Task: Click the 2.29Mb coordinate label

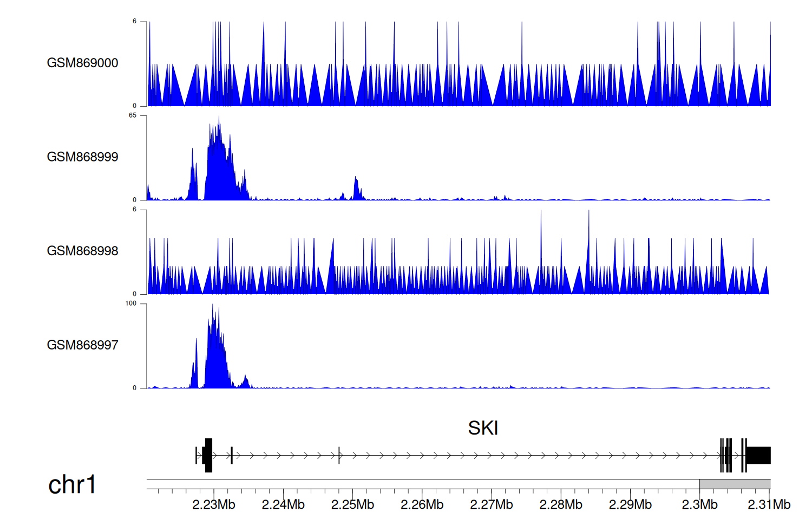Action: [630, 504]
